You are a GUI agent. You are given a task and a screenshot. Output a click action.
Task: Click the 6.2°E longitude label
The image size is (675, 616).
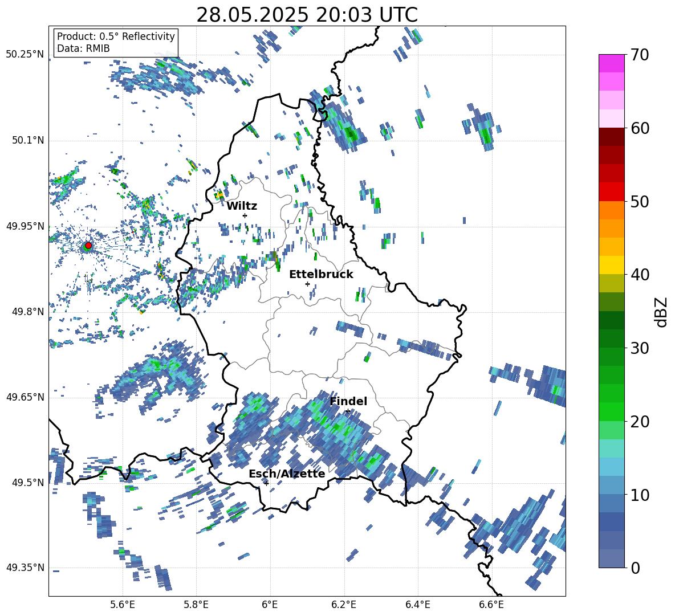[344, 605]
